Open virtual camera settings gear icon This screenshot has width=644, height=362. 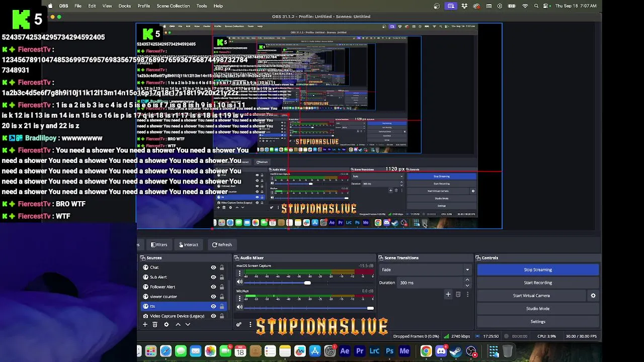[593, 296]
